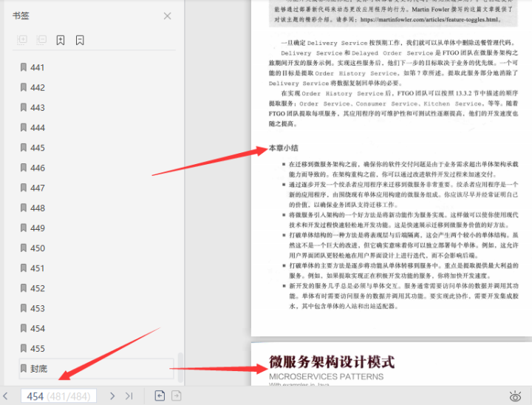The image size is (532, 405).
Task: Click the expand all bookmarks icon
Action: [x=22, y=40]
